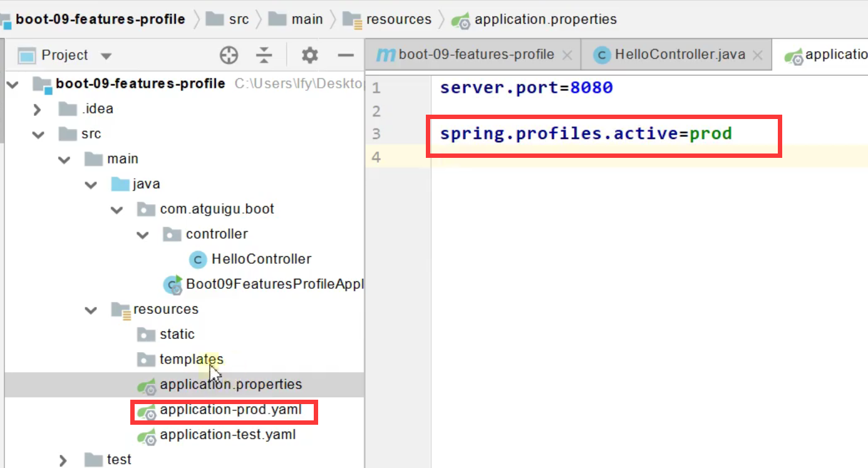Click the java source folder icon

click(x=120, y=184)
